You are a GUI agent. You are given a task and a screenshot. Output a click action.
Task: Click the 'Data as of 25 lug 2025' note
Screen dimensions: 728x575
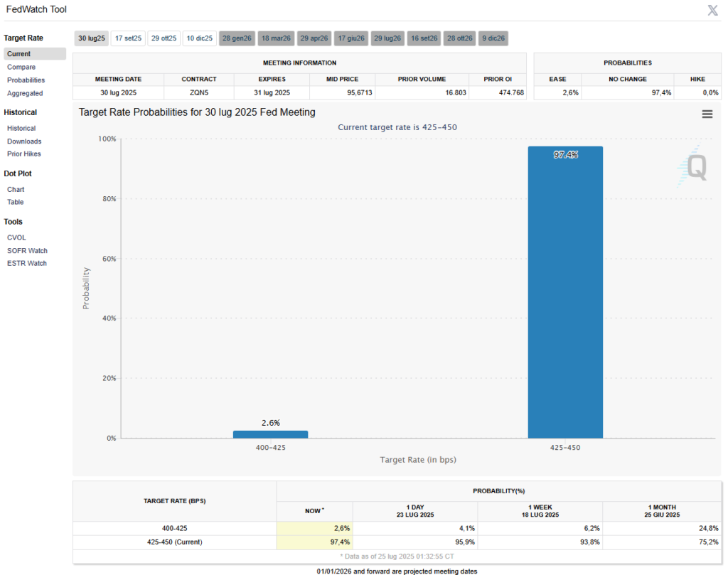[x=397, y=557]
